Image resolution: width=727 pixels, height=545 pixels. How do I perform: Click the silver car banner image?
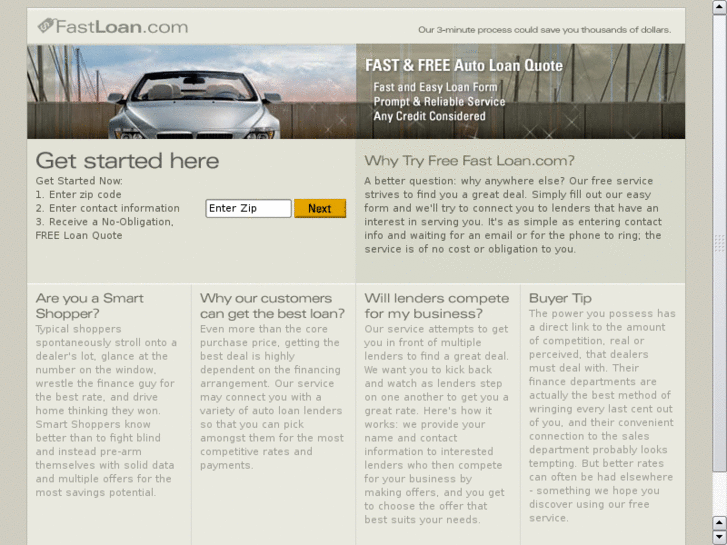tap(191, 91)
